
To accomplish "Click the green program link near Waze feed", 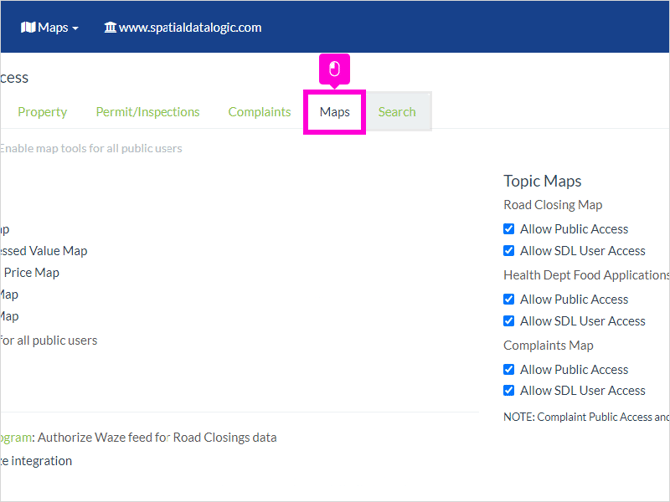I will 16,438.
